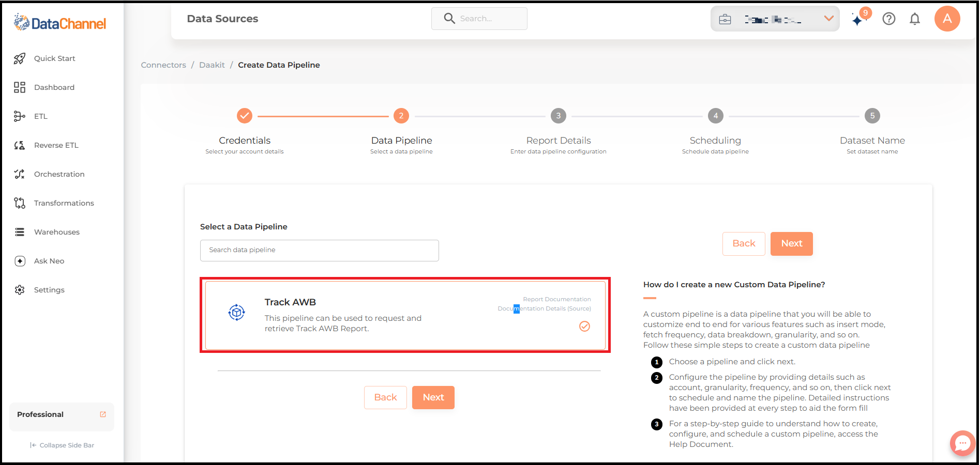Click Back below the Track AWB card
The image size is (980, 465).
385,398
